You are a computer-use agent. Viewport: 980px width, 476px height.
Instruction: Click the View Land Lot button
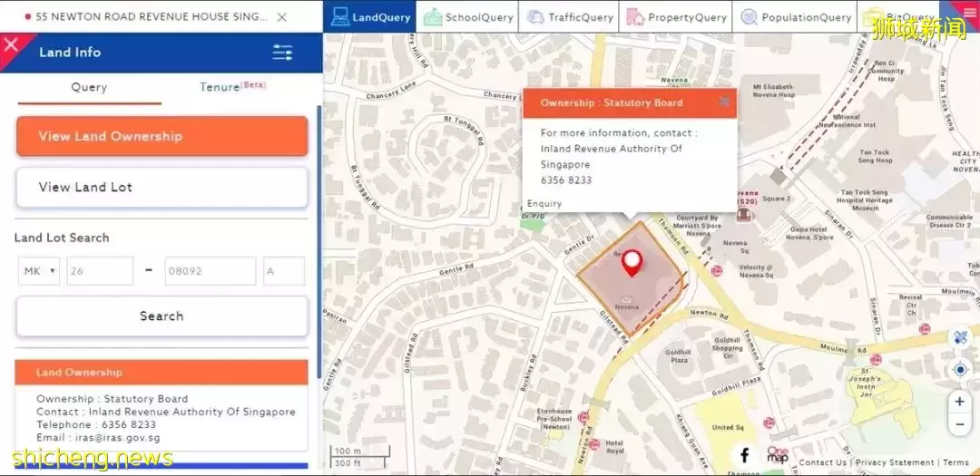coord(162,188)
